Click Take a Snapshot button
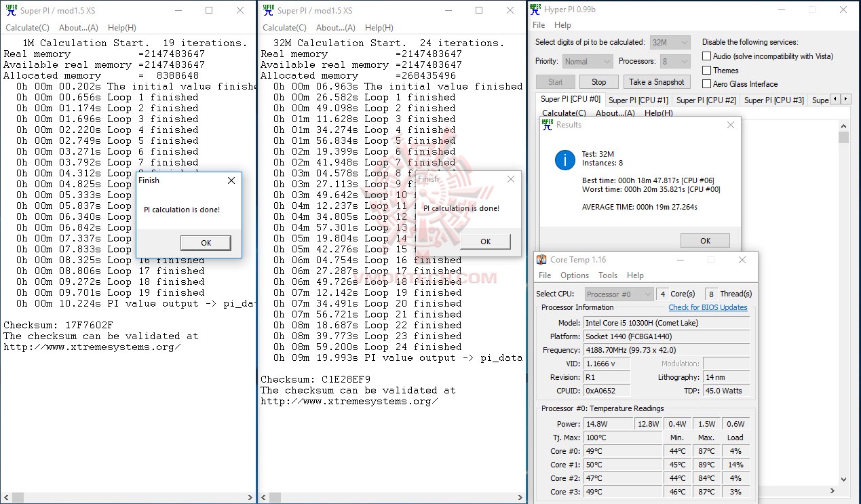This screenshot has width=861, height=504. click(x=656, y=82)
